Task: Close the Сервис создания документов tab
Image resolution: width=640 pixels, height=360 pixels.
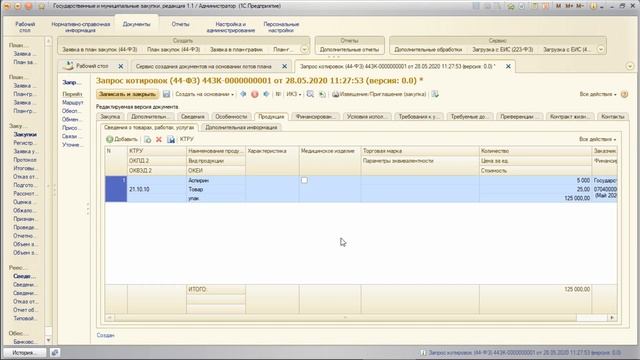Action: click(x=284, y=66)
